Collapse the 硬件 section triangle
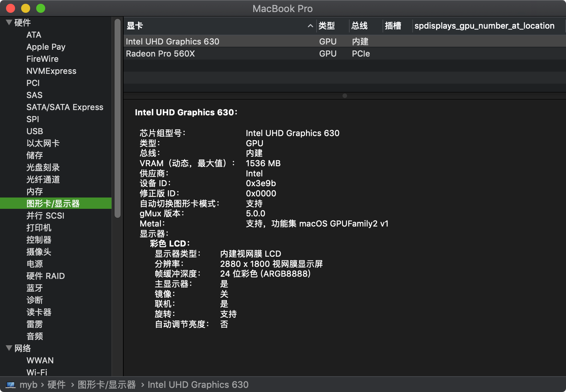Image resolution: width=566 pixels, height=392 pixels. [x=9, y=23]
